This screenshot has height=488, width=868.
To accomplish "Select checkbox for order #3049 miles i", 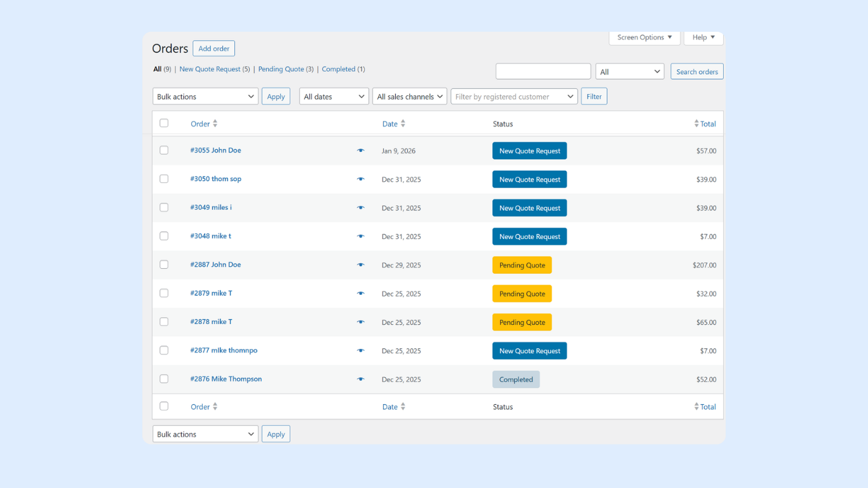I will tap(164, 207).
